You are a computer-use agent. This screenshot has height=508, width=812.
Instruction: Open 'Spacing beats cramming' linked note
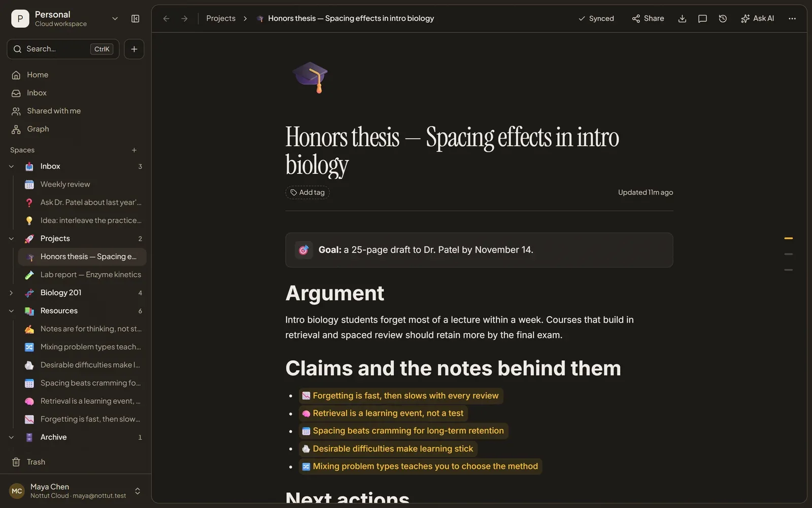(x=403, y=431)
